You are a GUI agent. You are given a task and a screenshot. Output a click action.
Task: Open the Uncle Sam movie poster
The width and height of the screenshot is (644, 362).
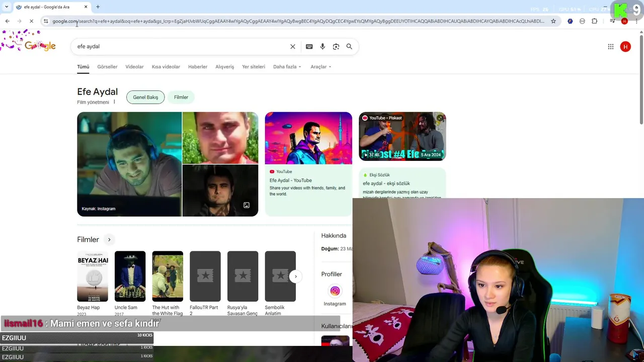130,276
